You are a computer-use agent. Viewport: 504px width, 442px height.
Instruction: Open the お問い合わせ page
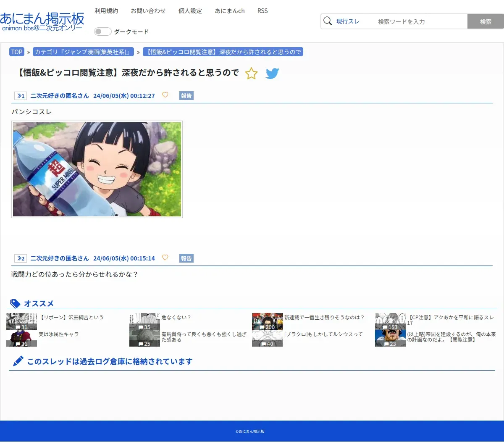click(148, 11)
